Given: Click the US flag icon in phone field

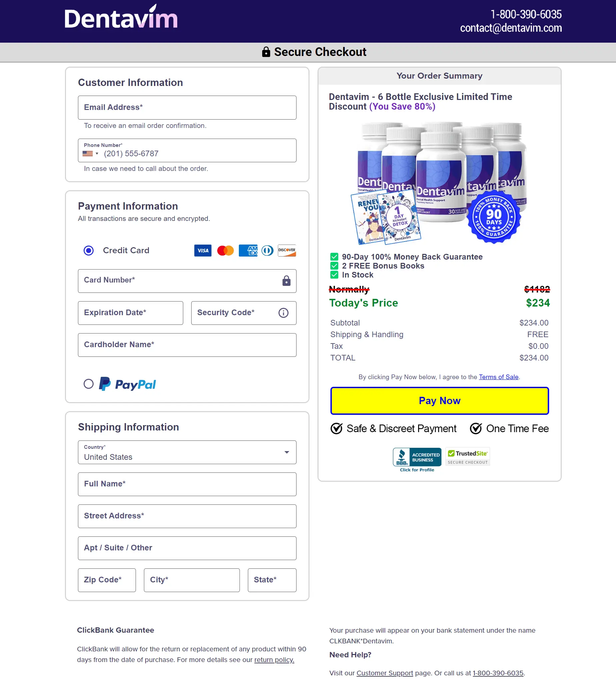Looking at the screenshot, I should pyautogui.click(x=88, y=154).
